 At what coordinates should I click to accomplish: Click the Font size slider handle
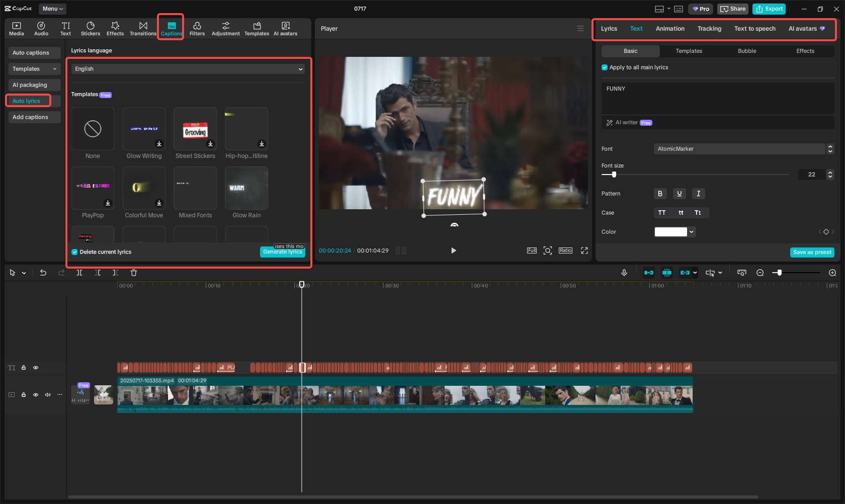click(614, 175)
